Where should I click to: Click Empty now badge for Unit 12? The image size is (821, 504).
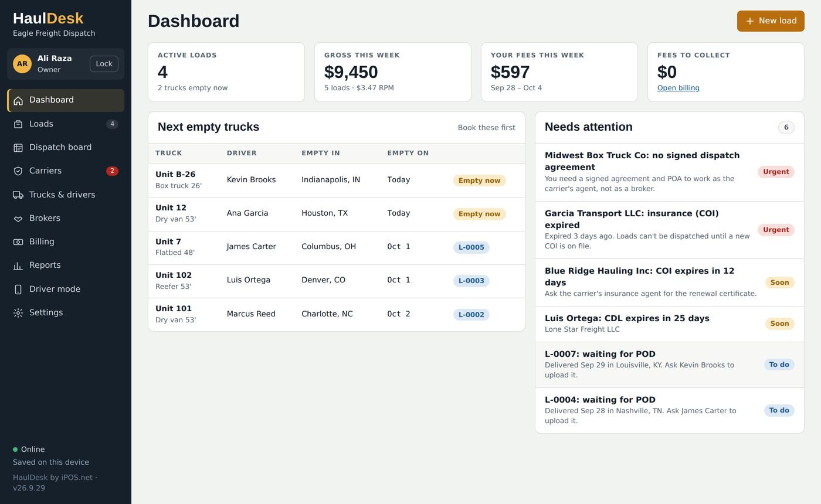[479, 214]
